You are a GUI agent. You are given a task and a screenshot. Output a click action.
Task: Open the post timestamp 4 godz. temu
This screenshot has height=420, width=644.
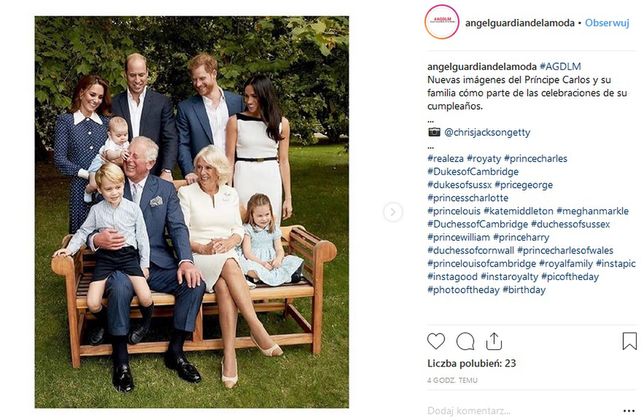point(452,381)
